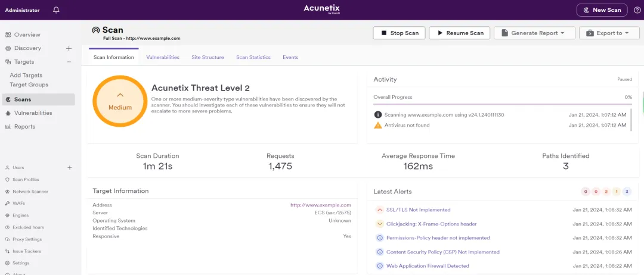This screenshot has height=275, width=644.
Task: Click the Scan Profiles shield icon
Action: tap(7, 180)
